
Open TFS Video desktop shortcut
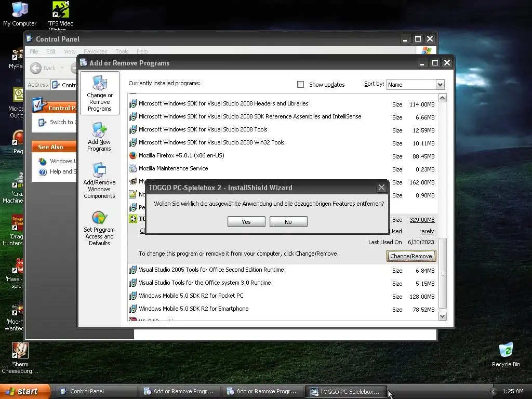61,15
